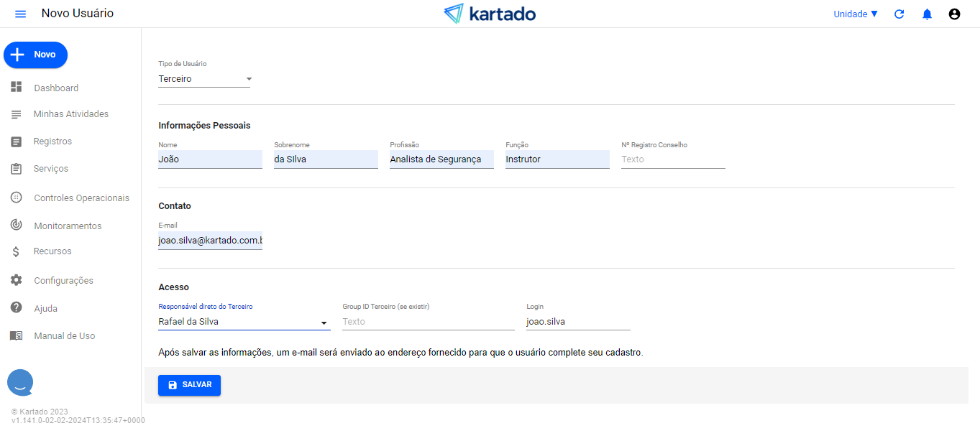Click the Dashboard grid icon
The height and width of the screenshot is (436, 980).
coord(17,88)
